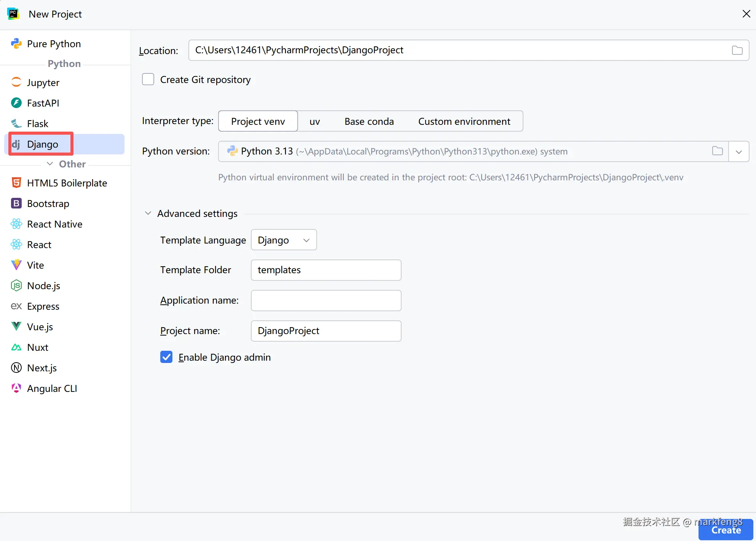Click the HTML5 Boilerplate icon

coord(16,183)
